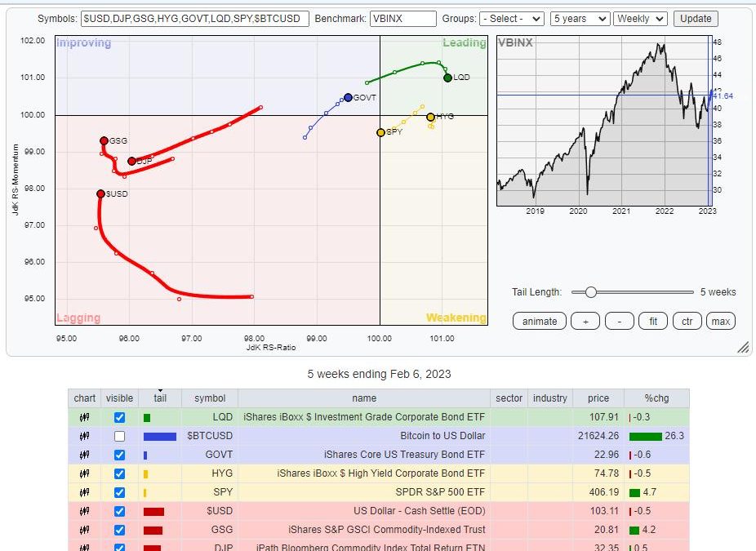
Task: Uncheck visibility for HYG
Action: point(119,474)
